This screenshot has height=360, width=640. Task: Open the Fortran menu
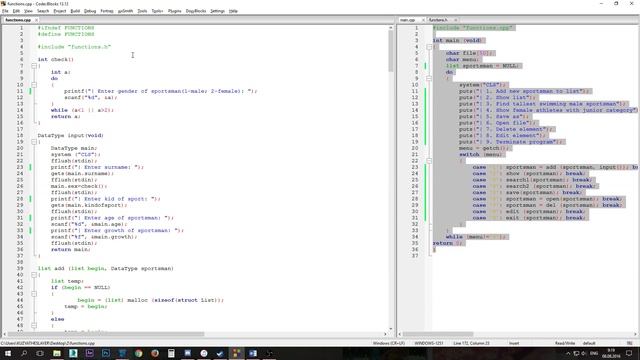(x=107, y=11)
